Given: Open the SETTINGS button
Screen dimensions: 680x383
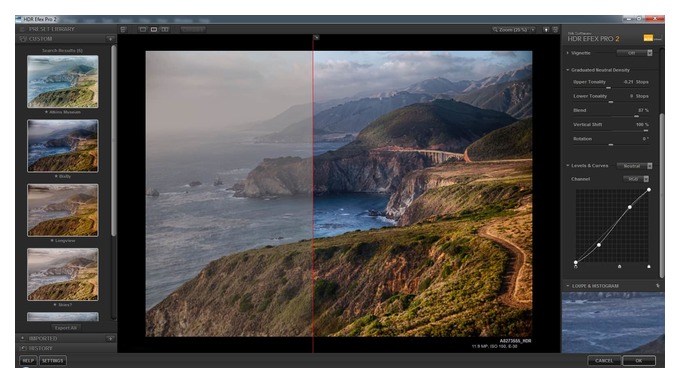Looking at the screenshot, I should coord(52,360).
